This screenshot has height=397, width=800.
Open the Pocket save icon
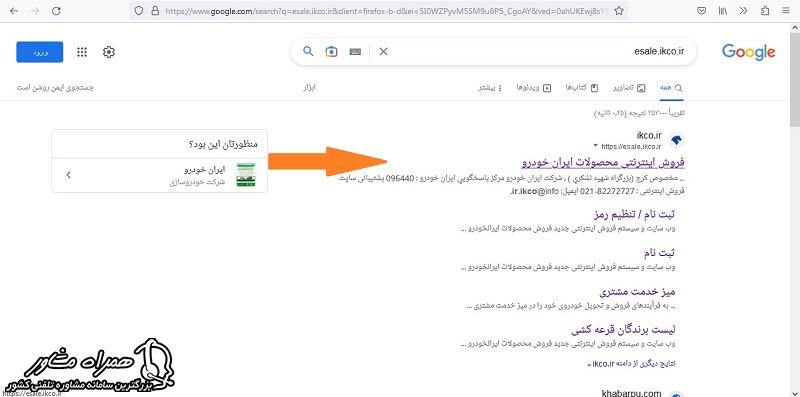(x=702, y=11)
